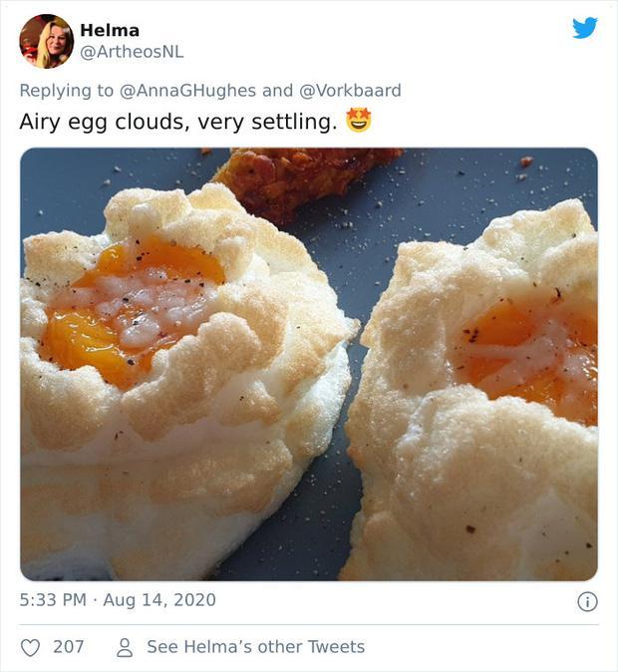
Task: Click the 207 likes count
Action: (69, 647)
